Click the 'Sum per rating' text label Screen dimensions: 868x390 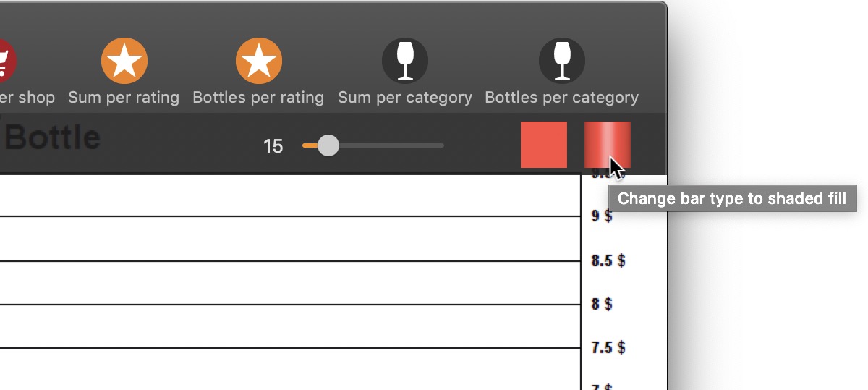click(124, 97)
